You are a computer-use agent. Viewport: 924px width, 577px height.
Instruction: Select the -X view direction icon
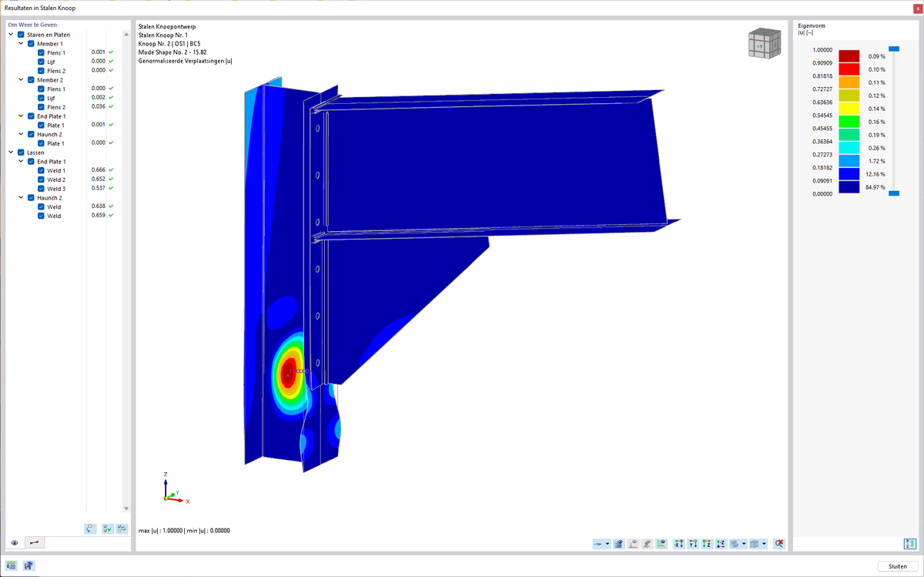(x=679, y=543)
